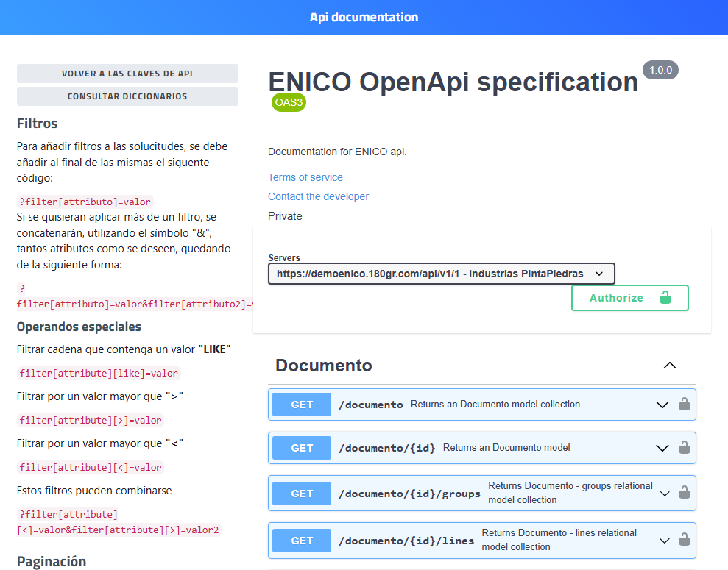
Task: Click the /documento/{id}/lines endpoint path
Action: click(x=406, y=541)
